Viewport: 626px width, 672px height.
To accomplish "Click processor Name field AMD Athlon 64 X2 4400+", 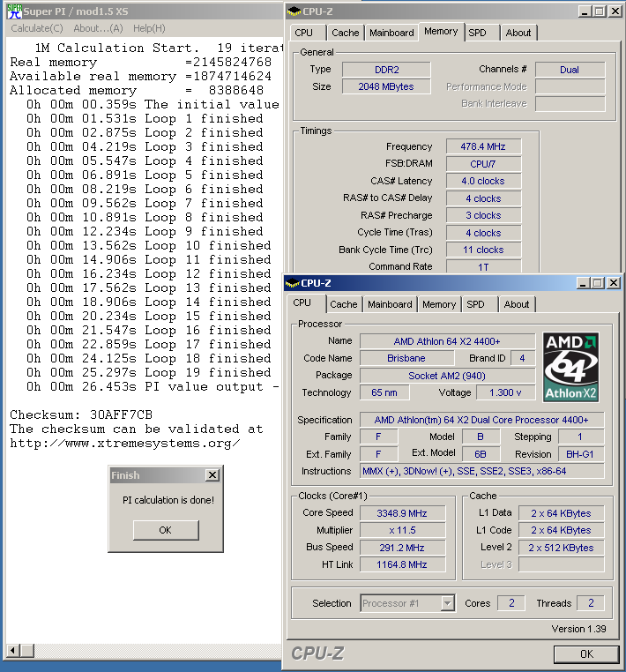I will [447, 341].
